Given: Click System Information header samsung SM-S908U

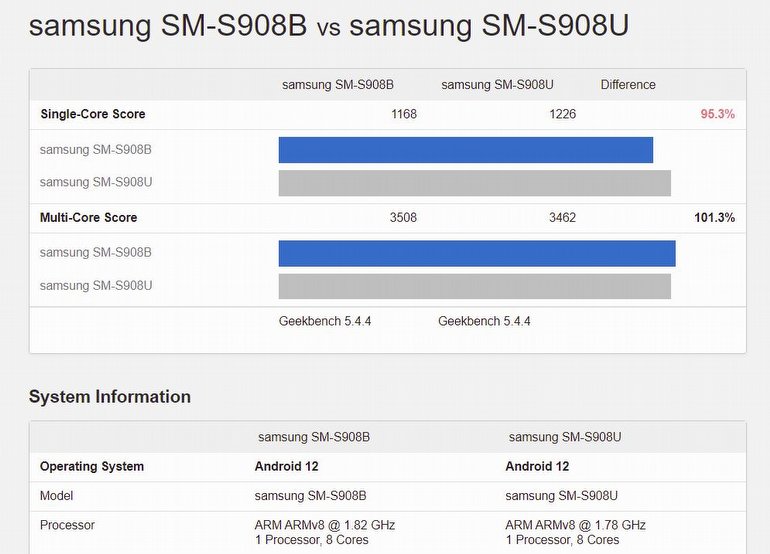Looking at the screenshot, I should [565, 437].
